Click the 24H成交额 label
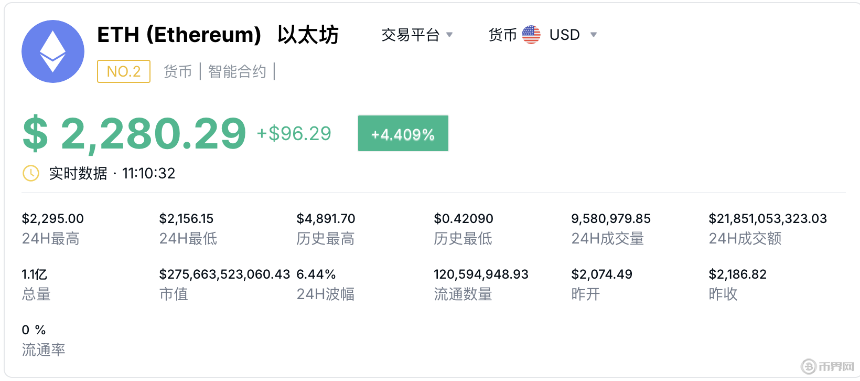Image resolution: width=860 pixels, height=381 pixels. 745,238
